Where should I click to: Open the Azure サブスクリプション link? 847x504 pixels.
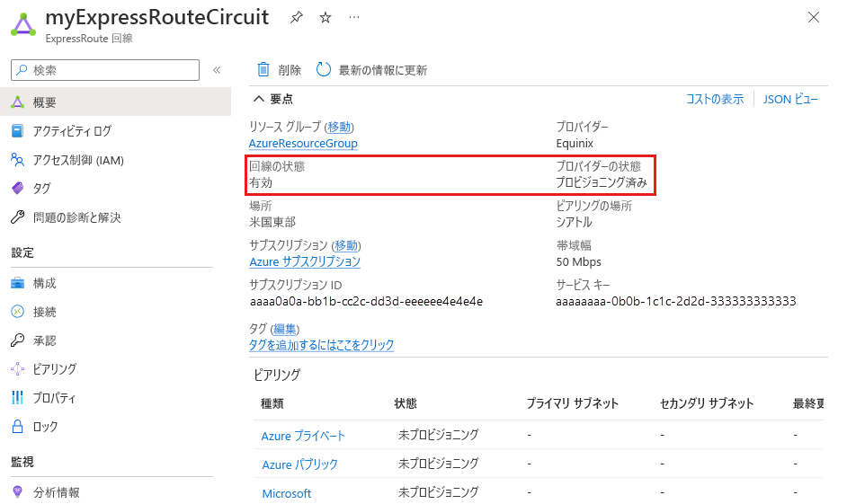tap(305, 261)
